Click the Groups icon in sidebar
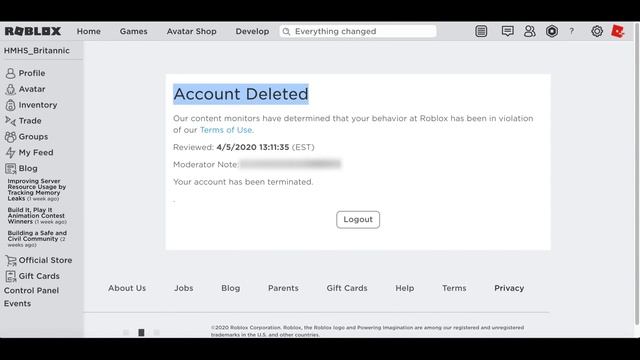Screen dimensions: 640x360 (11, 137)
